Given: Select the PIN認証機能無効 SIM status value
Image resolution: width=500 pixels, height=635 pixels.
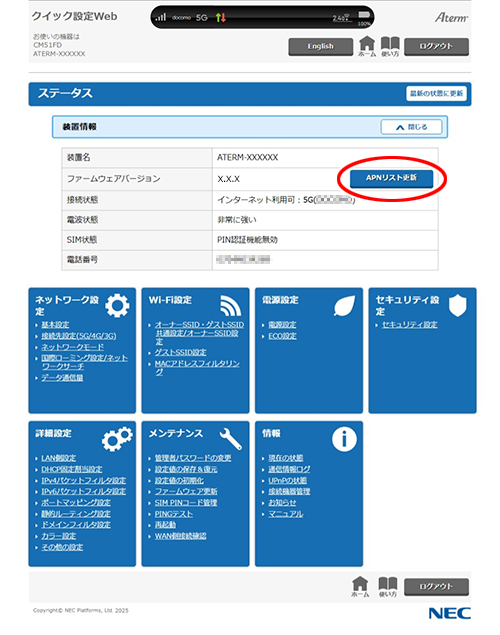Looking at the screenshot, I should click(247, 240).
